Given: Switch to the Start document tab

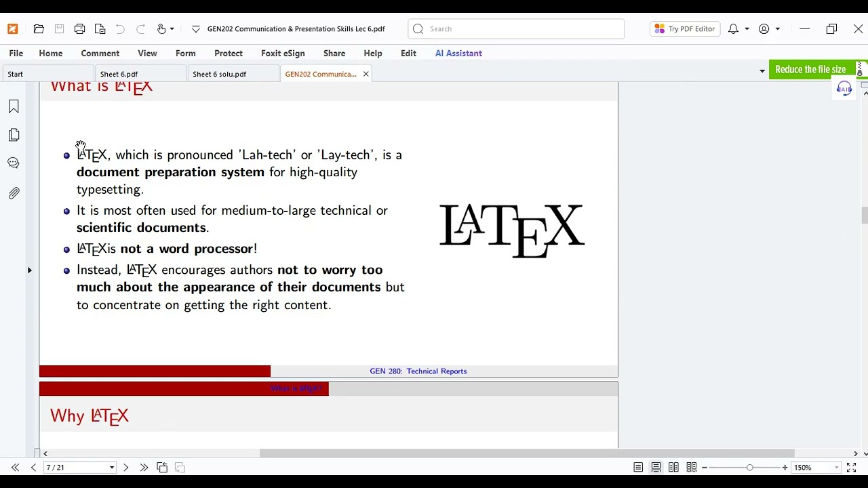Looking at the screenshot, I should click(x=47, y=74).
